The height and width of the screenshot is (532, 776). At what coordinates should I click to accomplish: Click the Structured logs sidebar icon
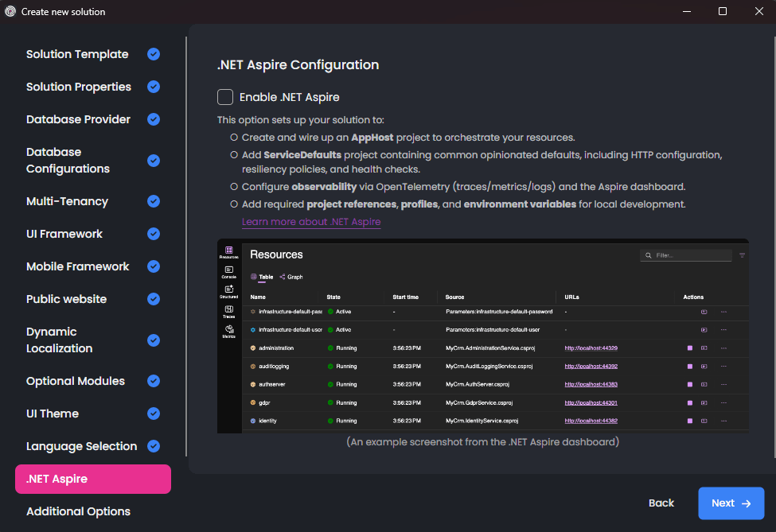tap(228, 289)
